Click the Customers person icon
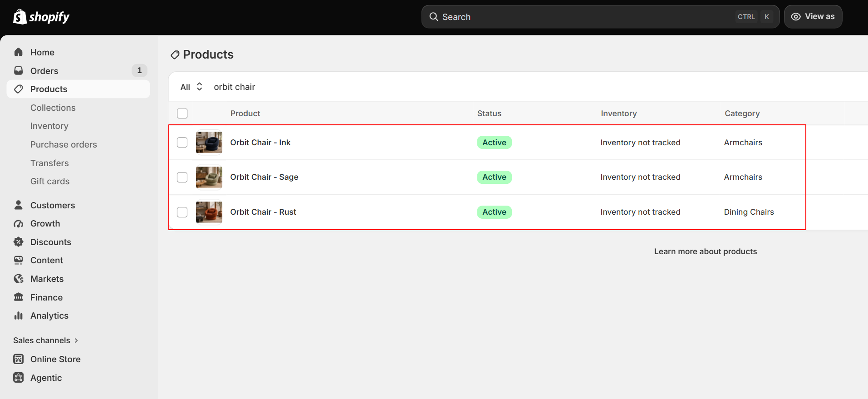Screen dimensions: 868x399 point(19,205)
